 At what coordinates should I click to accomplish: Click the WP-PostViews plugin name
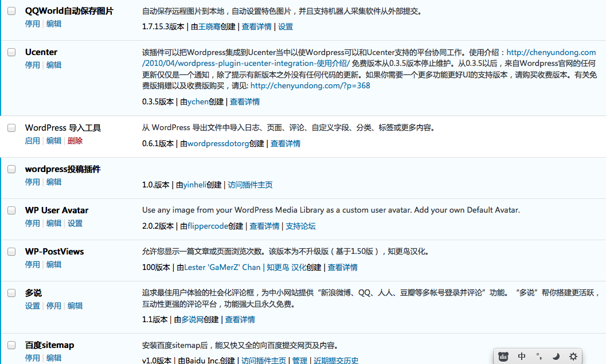pyautogui.click(x=54, y=252)
